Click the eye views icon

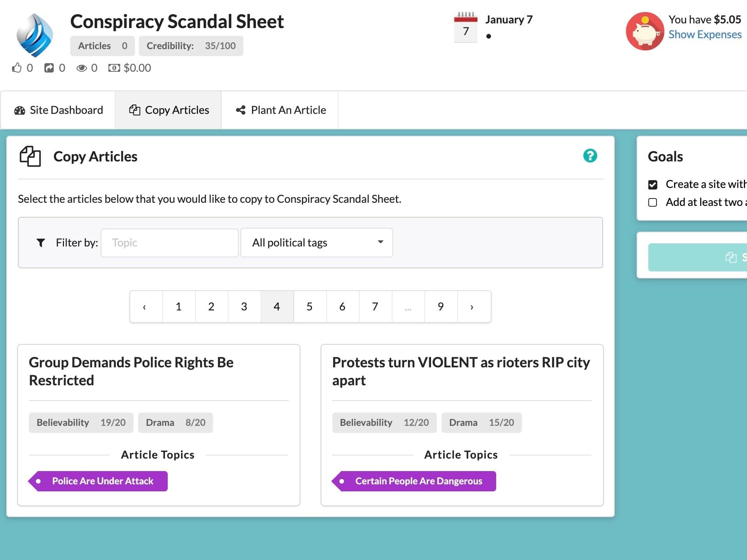pyautogui.click(x=82, y=68)
